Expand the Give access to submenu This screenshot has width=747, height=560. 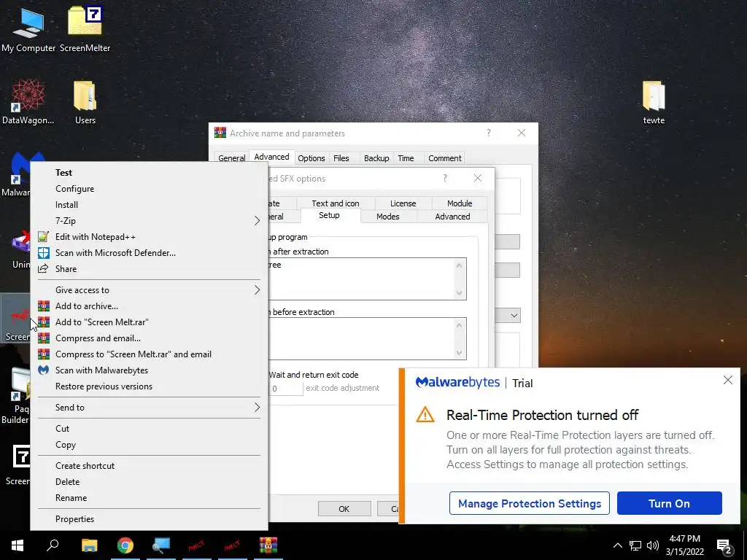pyautogui.click(x=150, y=290)
